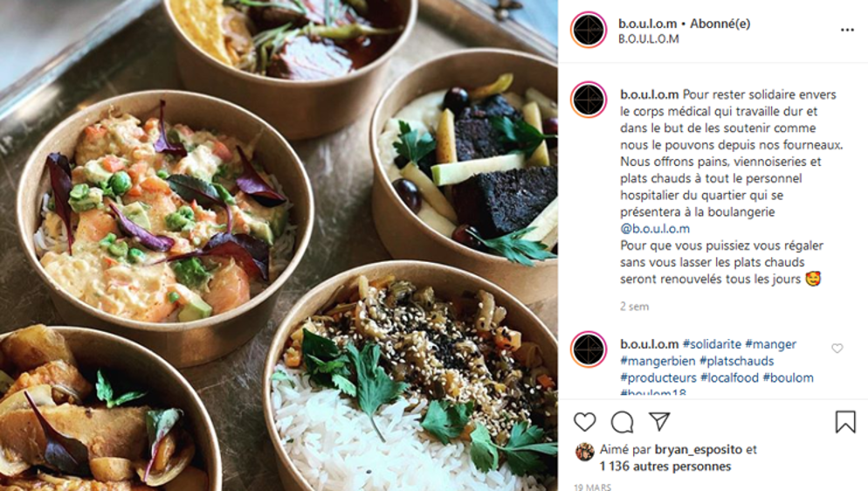Open the comment speech bubble icon
868x491 pixels.
tap(623, 422)
